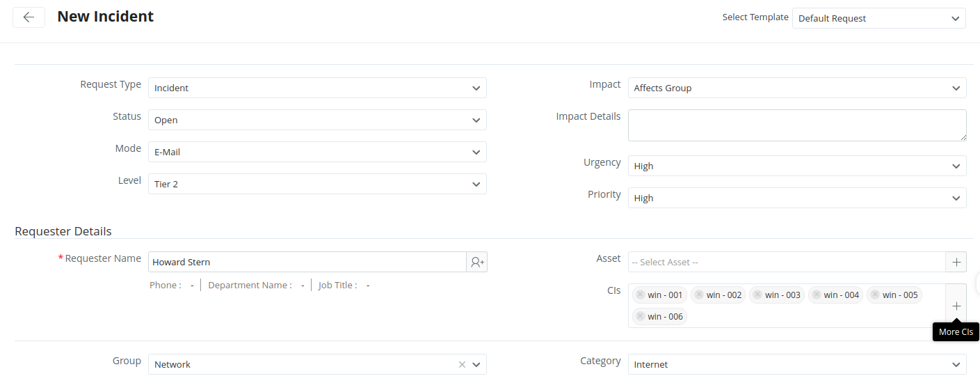The width and height of the screenshot is (980, 383).
Task: Click the Select Asset field
Action: (787, 262)
